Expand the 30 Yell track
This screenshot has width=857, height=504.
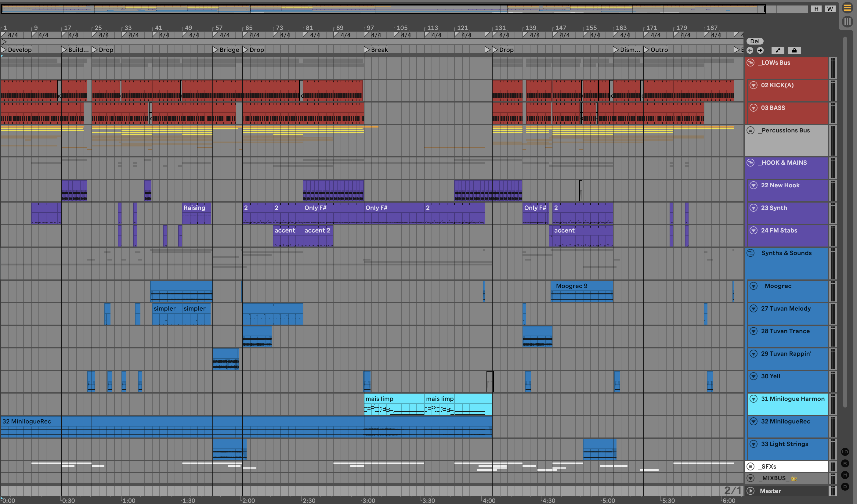[x=754, y=376]
